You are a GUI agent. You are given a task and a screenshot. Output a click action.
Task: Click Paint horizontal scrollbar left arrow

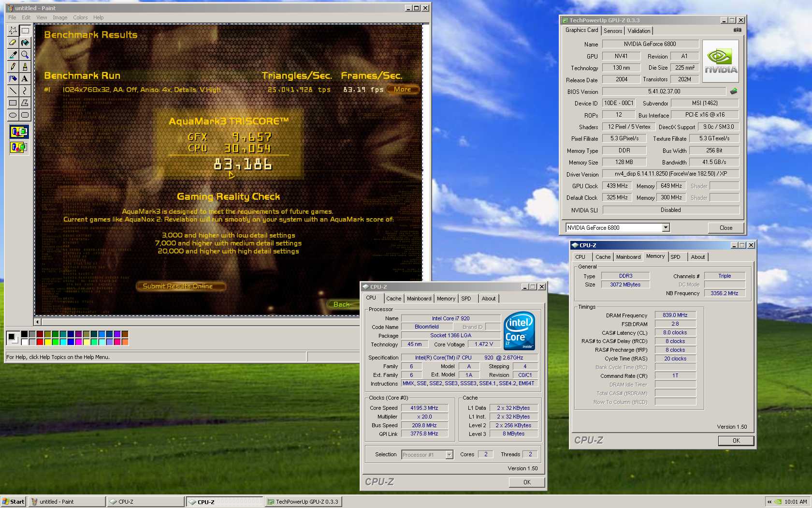pos(38,322)
